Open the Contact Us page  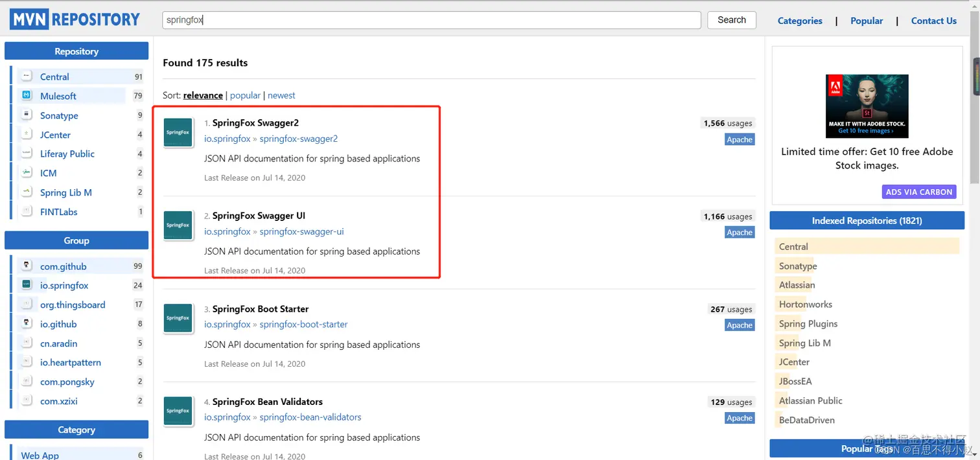933,21
